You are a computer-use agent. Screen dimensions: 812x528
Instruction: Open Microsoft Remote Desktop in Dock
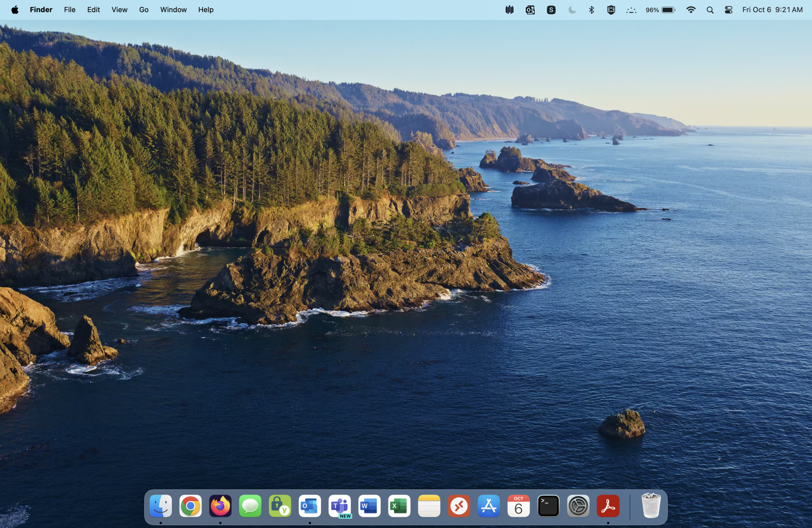point(459,506)
